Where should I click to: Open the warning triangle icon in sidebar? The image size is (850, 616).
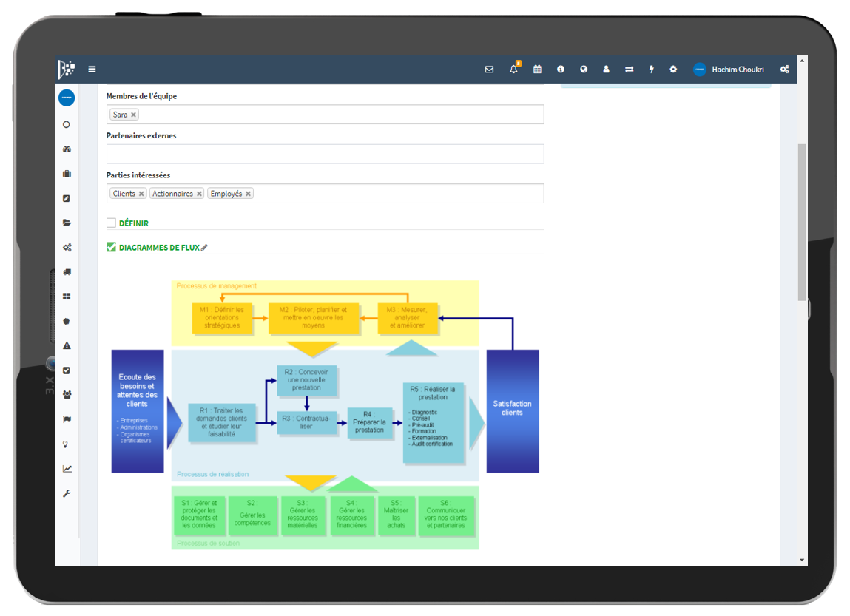pos(67,345)
